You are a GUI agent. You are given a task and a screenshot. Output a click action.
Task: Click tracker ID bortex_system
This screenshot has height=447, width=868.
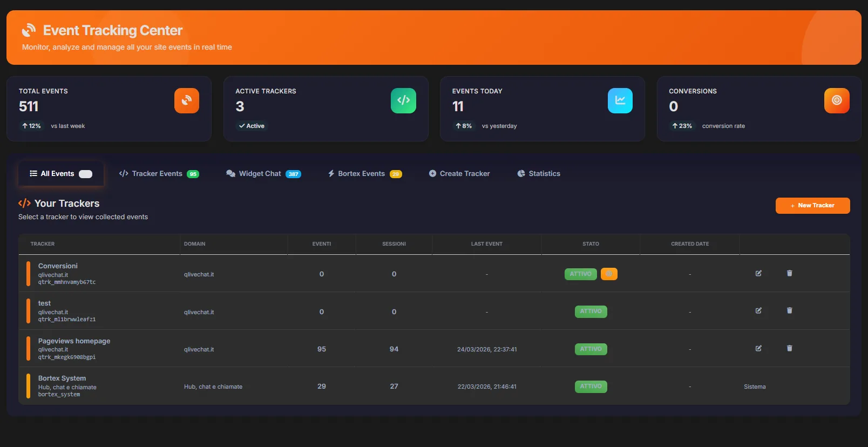[59, 395]
